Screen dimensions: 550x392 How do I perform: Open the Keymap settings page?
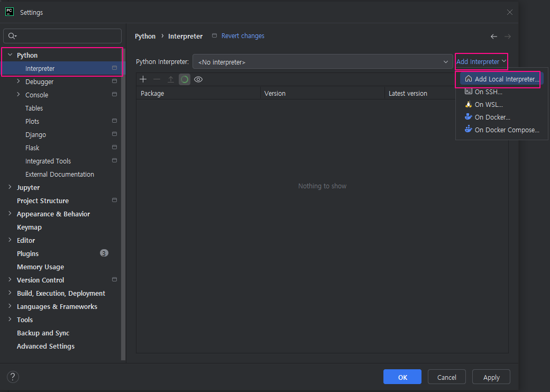pyautogui.click(x=30, y=227)
